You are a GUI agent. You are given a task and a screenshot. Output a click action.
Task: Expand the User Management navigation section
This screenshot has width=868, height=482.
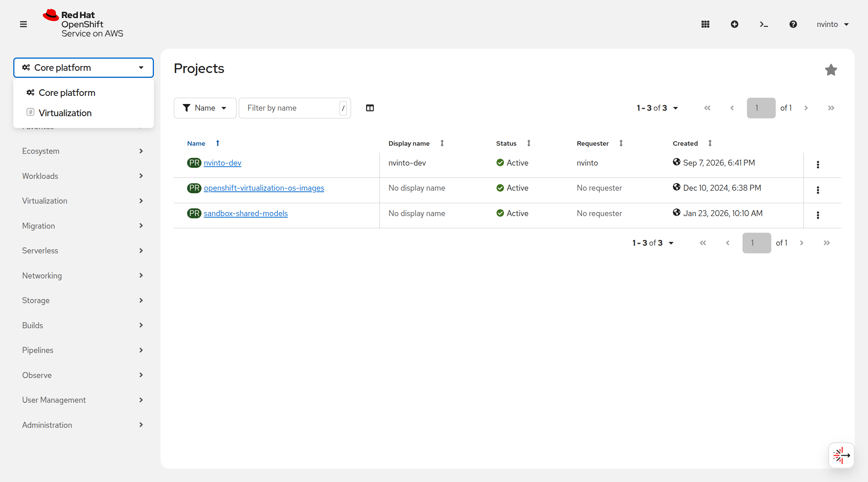(83, 400)
